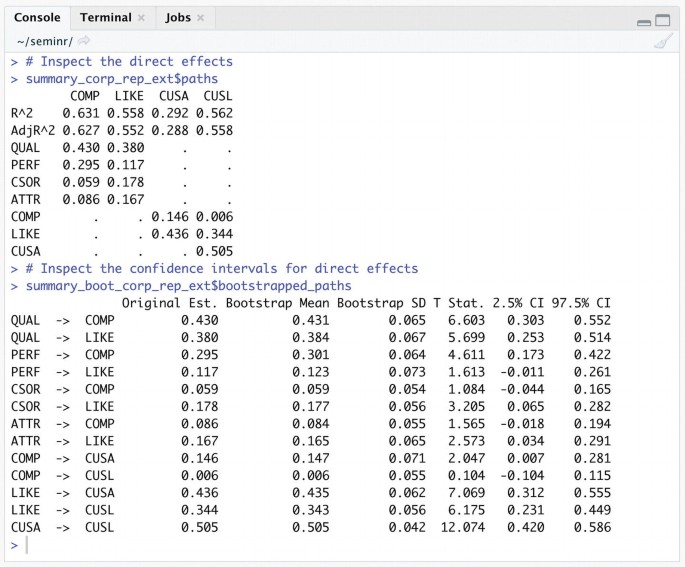Screen dimensions: 685x567
Task: Click the '# Inspect the direct effects' comment line
Action: pos(129,62)
